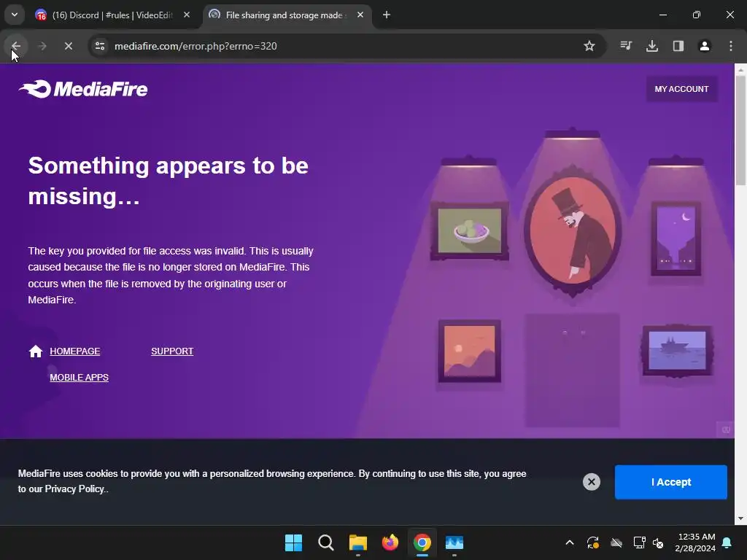Click the browser back arrow
The image size is (747, 560).
click(16, 46)
